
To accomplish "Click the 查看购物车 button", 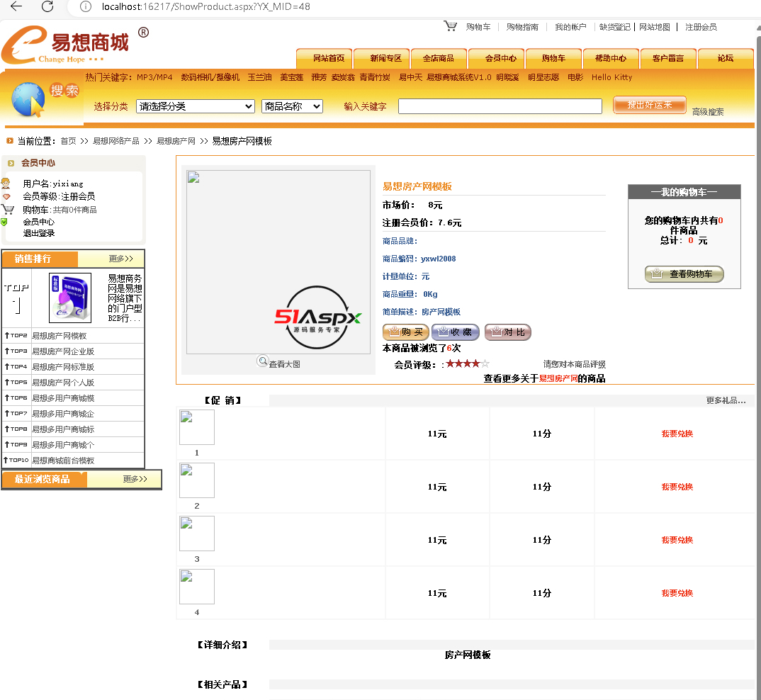I will [684, 274].
